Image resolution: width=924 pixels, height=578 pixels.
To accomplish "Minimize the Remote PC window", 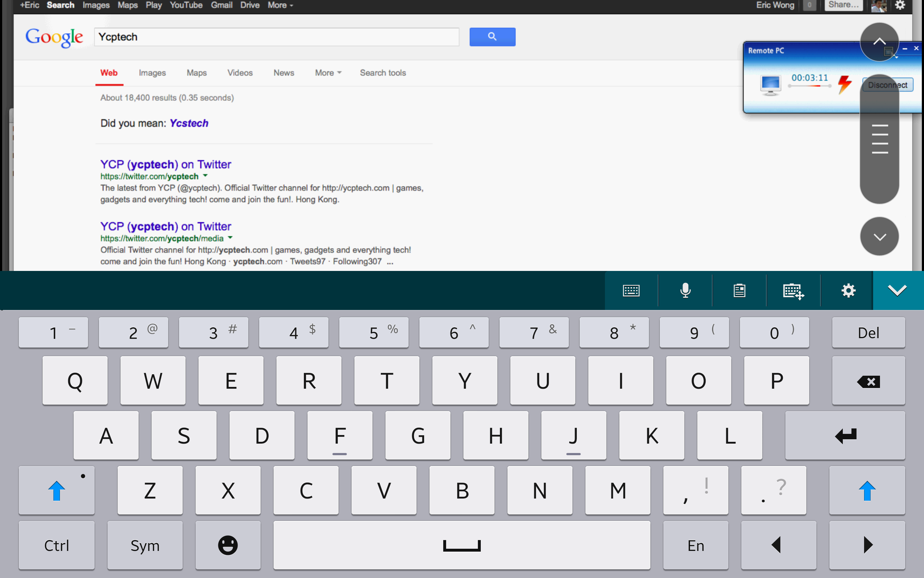I will pos(905,48).
